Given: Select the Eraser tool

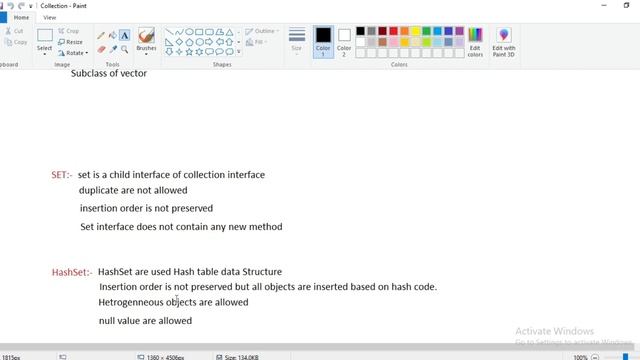Looking at the screenshot, I should [101, 49].
